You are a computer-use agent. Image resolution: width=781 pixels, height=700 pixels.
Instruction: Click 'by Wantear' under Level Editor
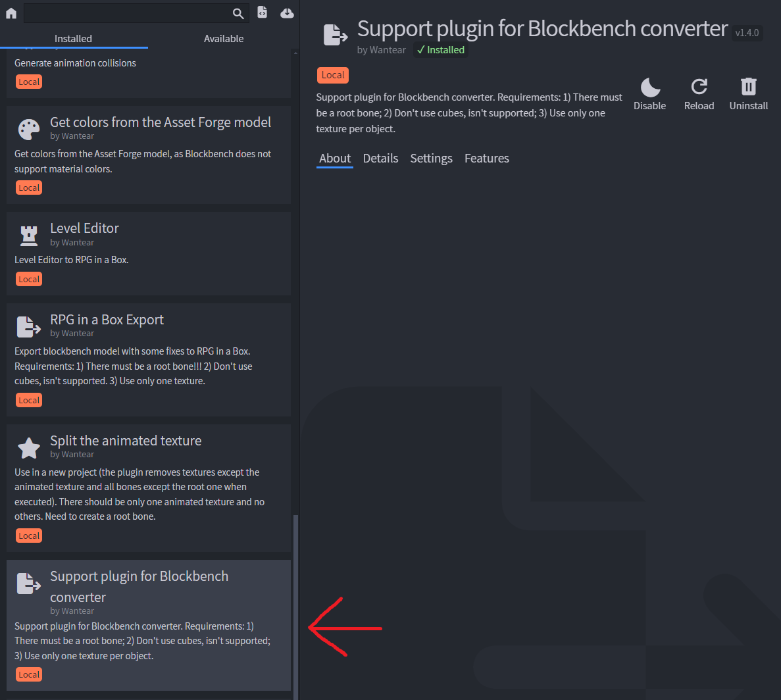coord(72,243)
